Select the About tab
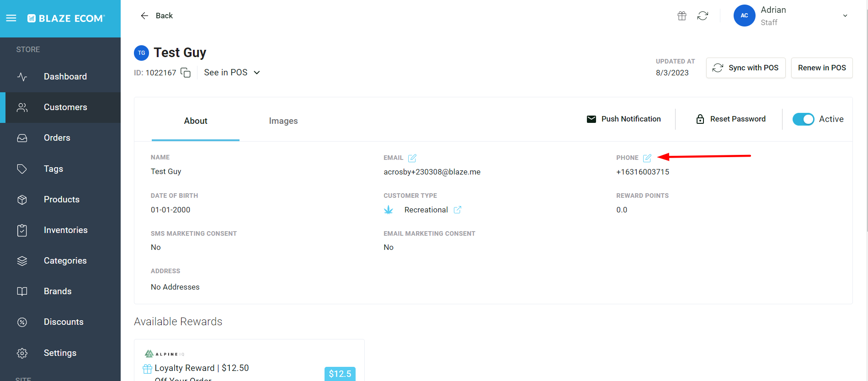Viewport: 868px width, 381px height. tap(196, 121)
